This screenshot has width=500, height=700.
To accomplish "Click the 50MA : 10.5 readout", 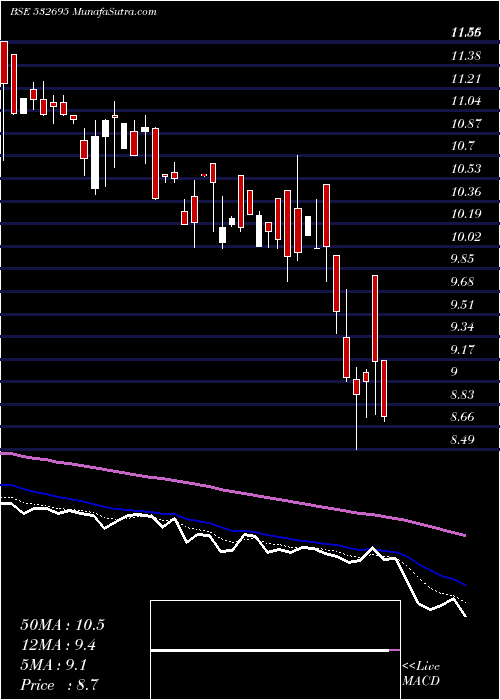I will click(62, 625).
